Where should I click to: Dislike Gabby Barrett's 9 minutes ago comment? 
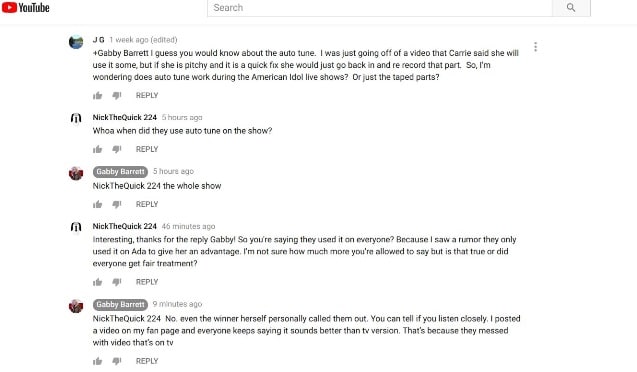tap(117, 361)
